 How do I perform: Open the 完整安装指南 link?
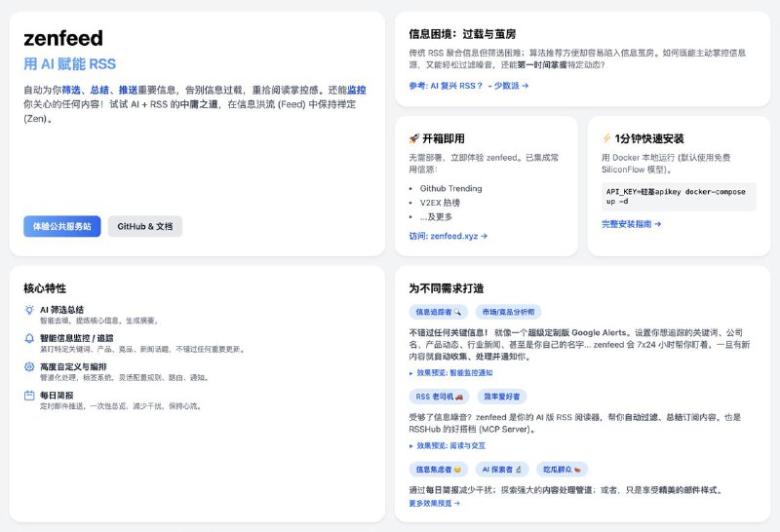(631, 224)
